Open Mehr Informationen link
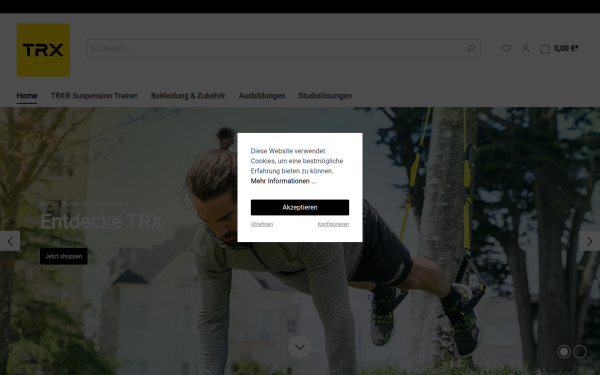The width and height of the screenshot is (600, 375). pyautogui.click(x=283, y=181)
